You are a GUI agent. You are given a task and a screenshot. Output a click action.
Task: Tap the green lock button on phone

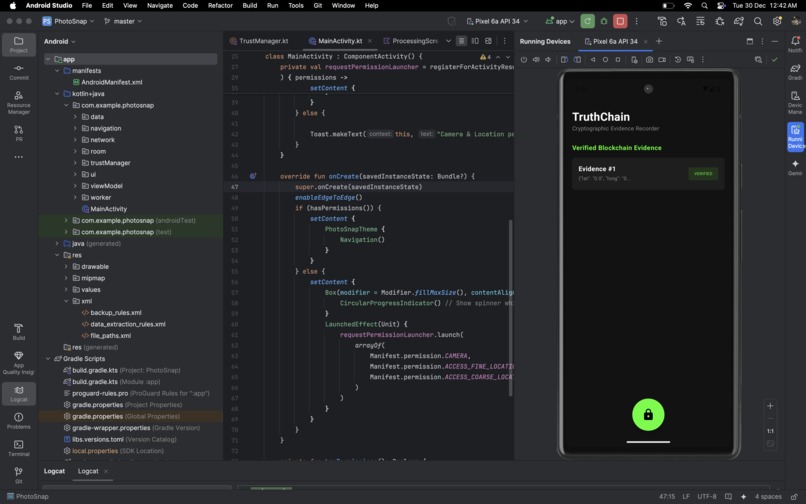(x=648, y=415)
